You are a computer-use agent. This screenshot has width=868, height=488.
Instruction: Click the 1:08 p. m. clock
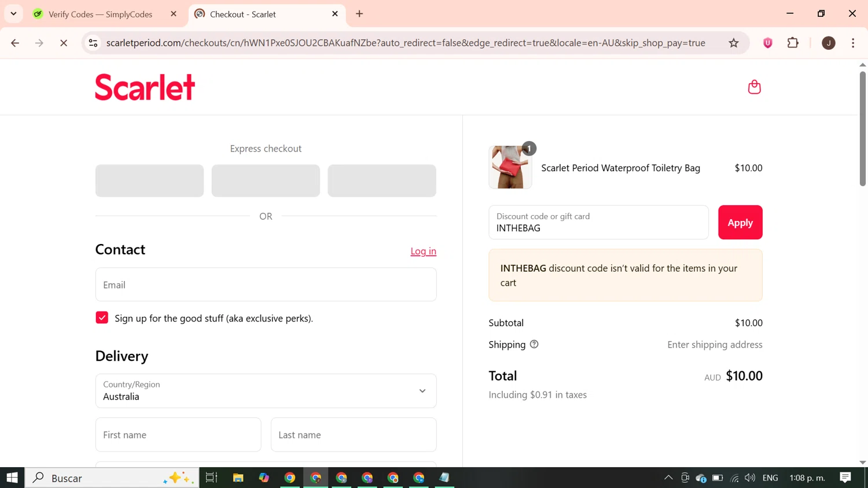pos(807,478)
